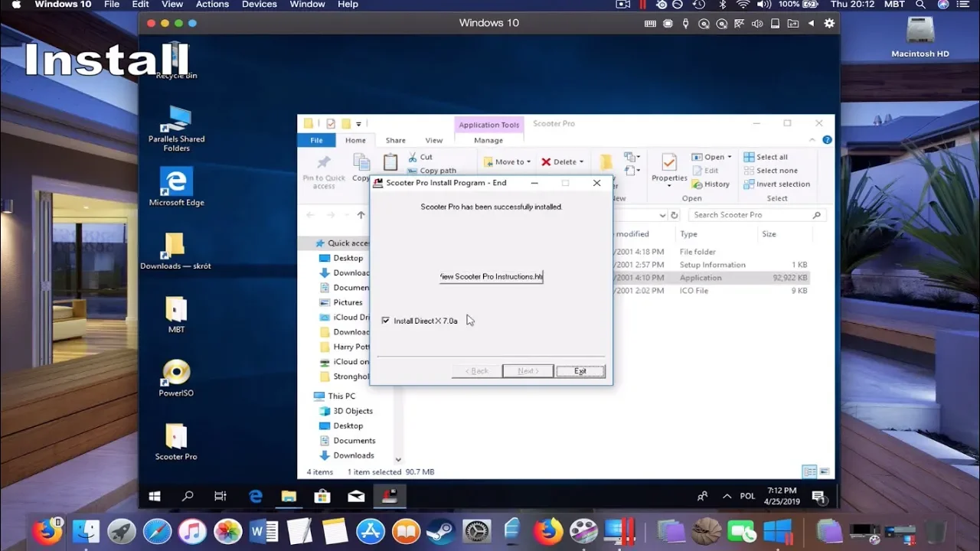The image size is (980, 551).
Task: Select Harry Pott folder in navigation pane
Action: point(351,347)
